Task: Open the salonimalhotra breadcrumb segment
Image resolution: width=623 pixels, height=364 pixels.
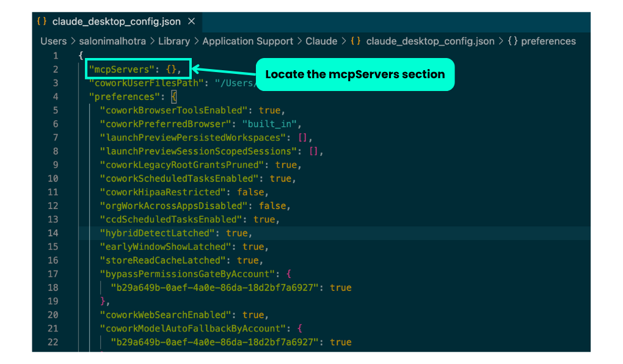Action: point(112,42)
